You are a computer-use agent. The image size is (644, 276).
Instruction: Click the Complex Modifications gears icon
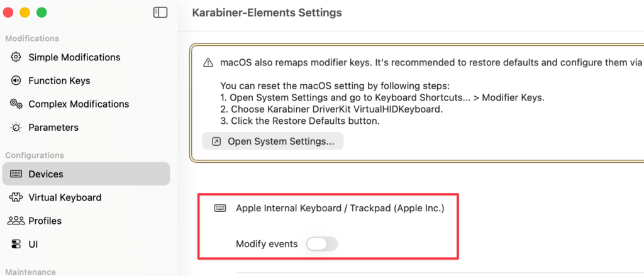point(16,104)
